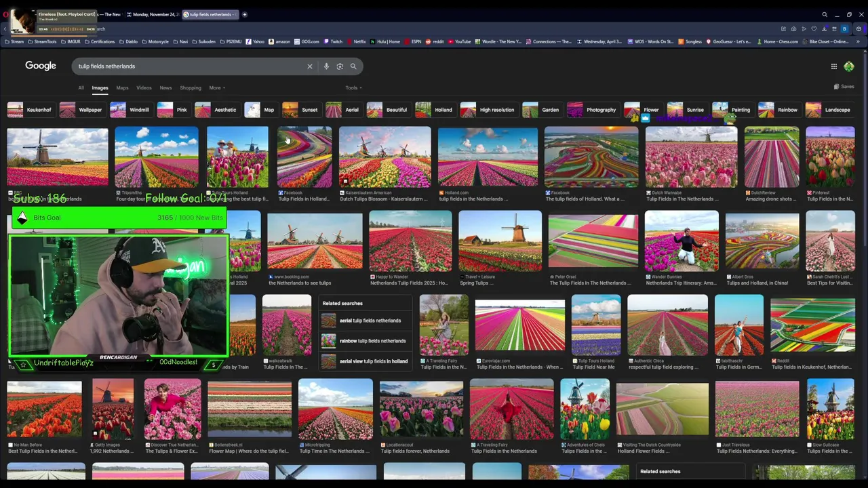Switch to the Shopping results tab
This screenshot has height=488, width=868.
click(x=191, y=87)
